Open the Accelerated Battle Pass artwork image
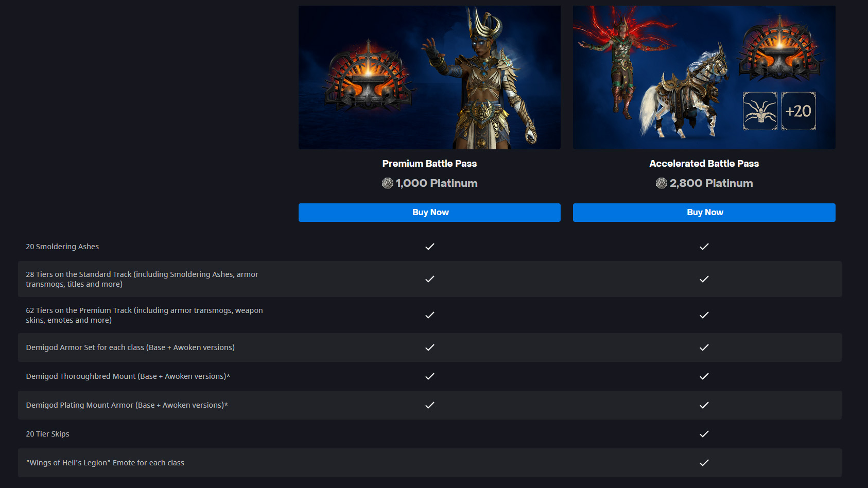The width and height of the screenshot is (868, 488). click(x=704, y=77)
